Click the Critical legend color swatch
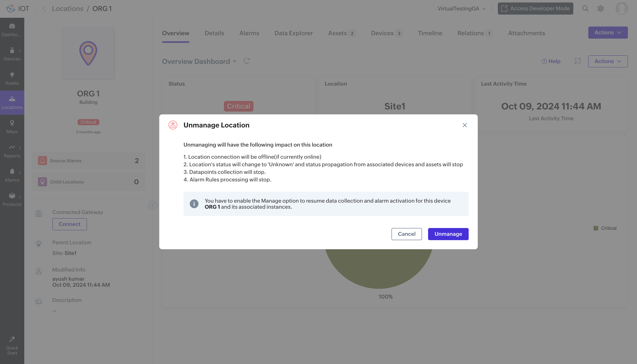Viewport: 637px width, 364px height. click(x=596, y=228)
